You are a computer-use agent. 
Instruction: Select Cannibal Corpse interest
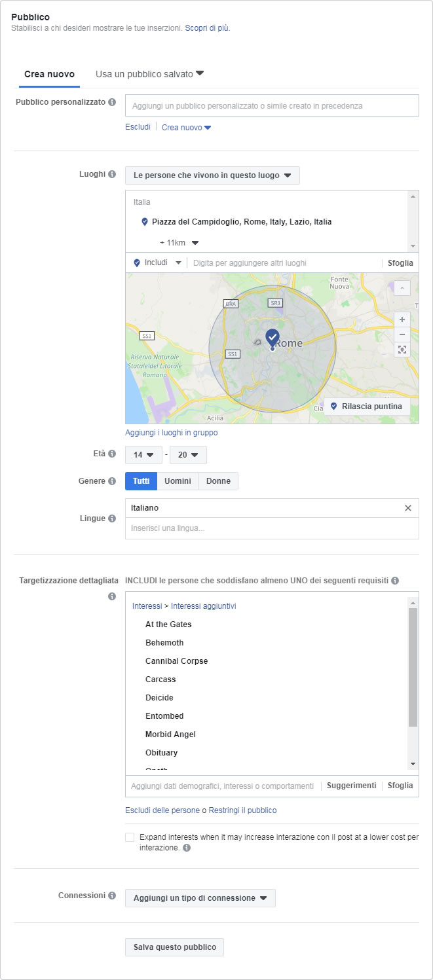(x=177, y=661)
